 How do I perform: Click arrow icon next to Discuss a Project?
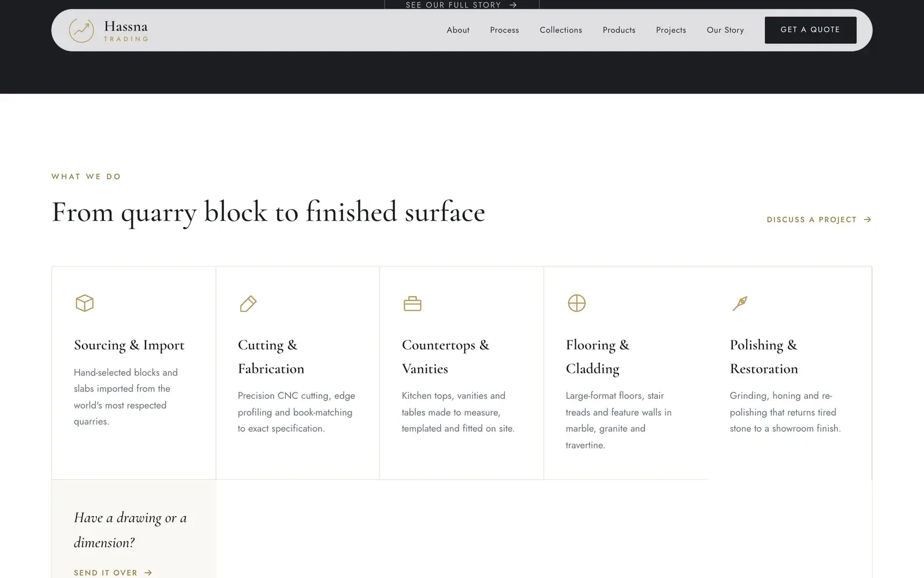(867, 220)
